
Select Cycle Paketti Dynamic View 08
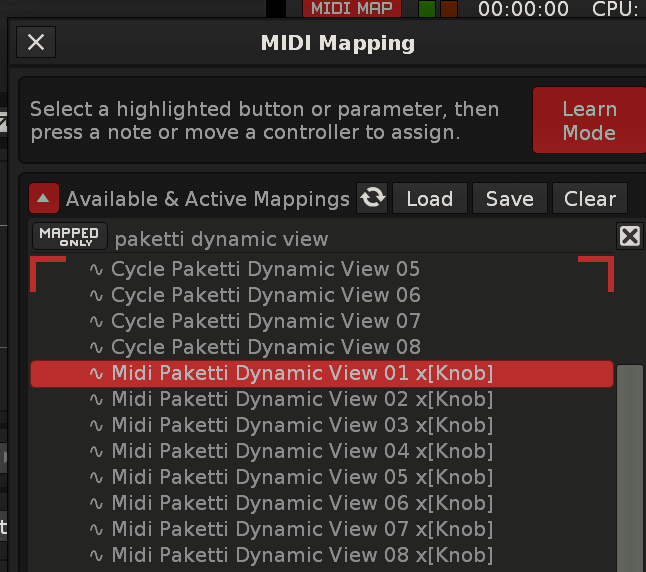point(265,347)
